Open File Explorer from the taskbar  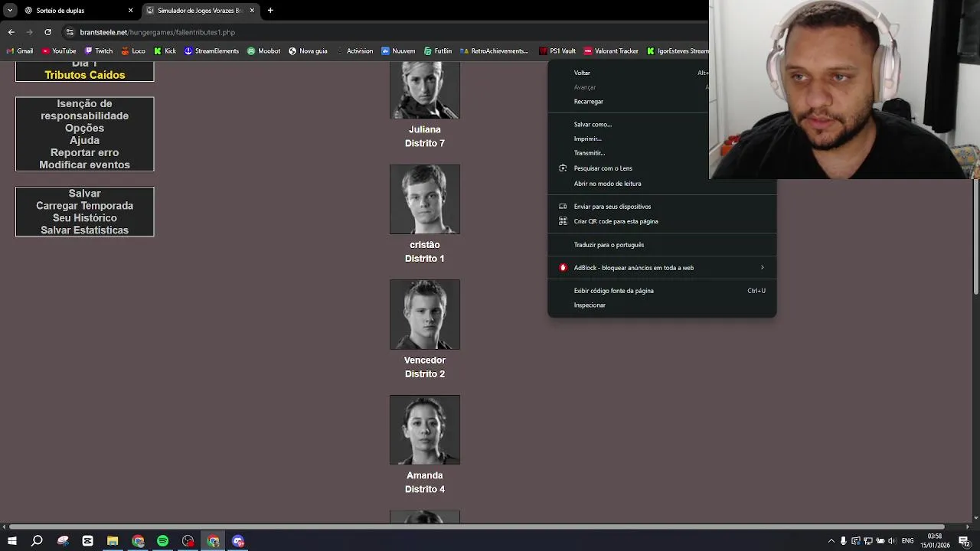[113, 541]
